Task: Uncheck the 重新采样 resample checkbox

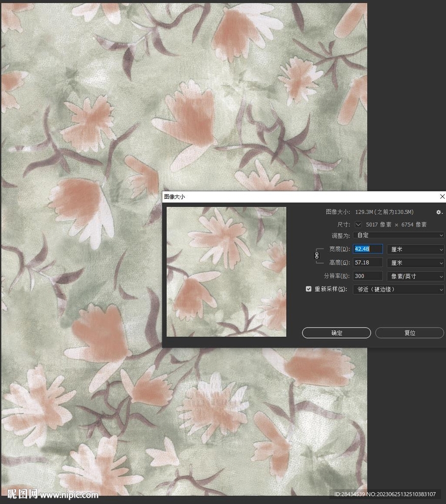Action: point(309,289)
